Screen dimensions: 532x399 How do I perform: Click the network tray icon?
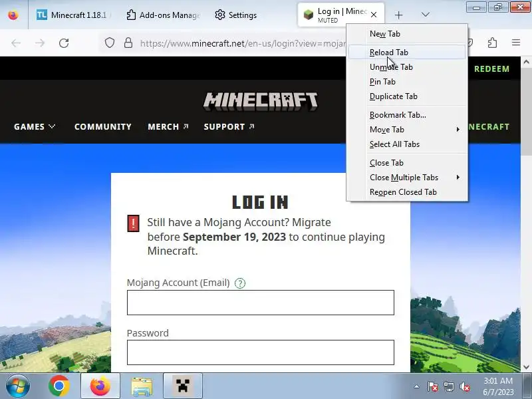[x=448, y=386]
